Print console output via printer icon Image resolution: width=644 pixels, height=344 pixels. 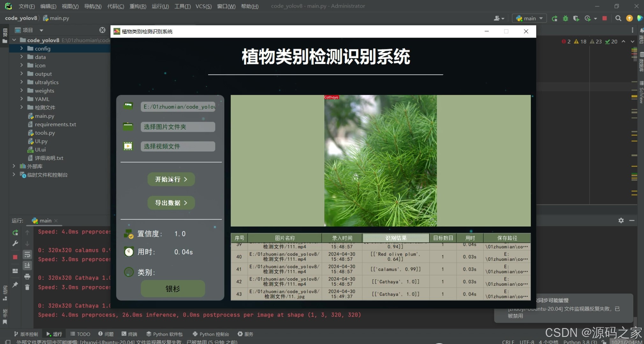[x=27, y=276]
